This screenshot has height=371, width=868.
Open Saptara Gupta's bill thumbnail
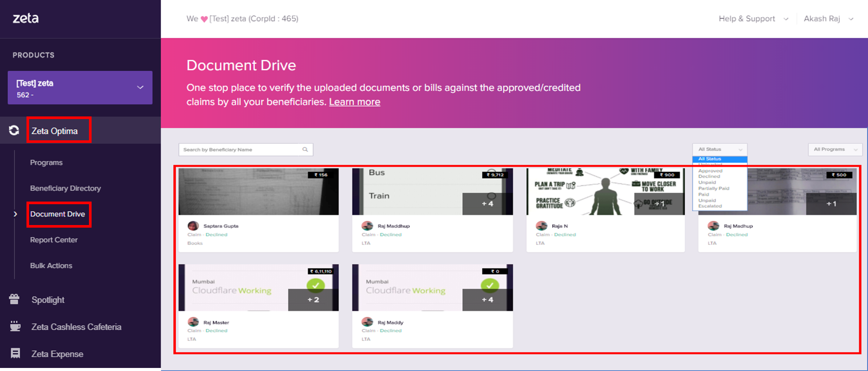tap(259, 192)
